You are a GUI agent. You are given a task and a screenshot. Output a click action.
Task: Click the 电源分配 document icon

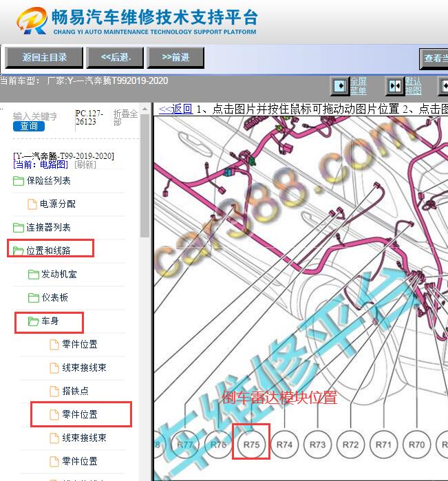click(x=32, y=204)
